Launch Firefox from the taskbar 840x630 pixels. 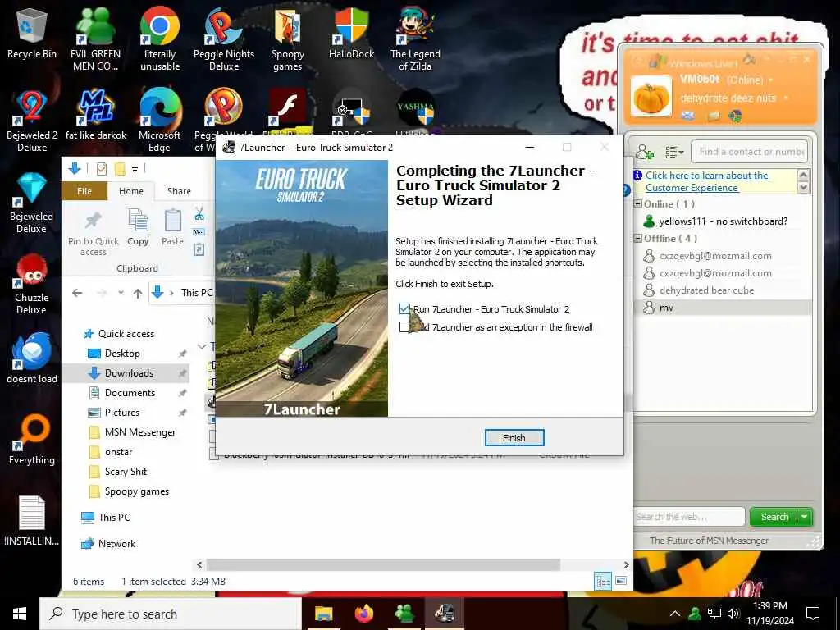click(364, 614)
